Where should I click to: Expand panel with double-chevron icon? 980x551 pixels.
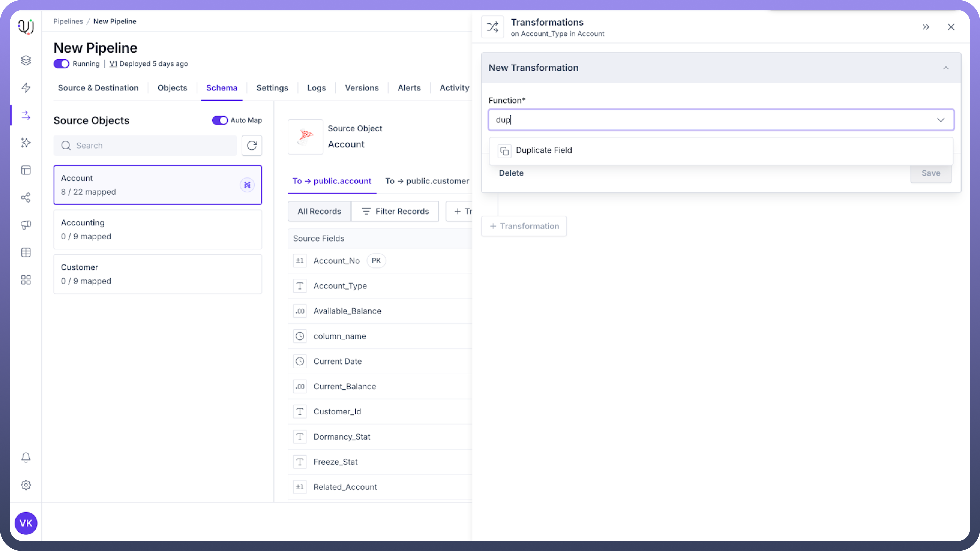tap(926, 27)
